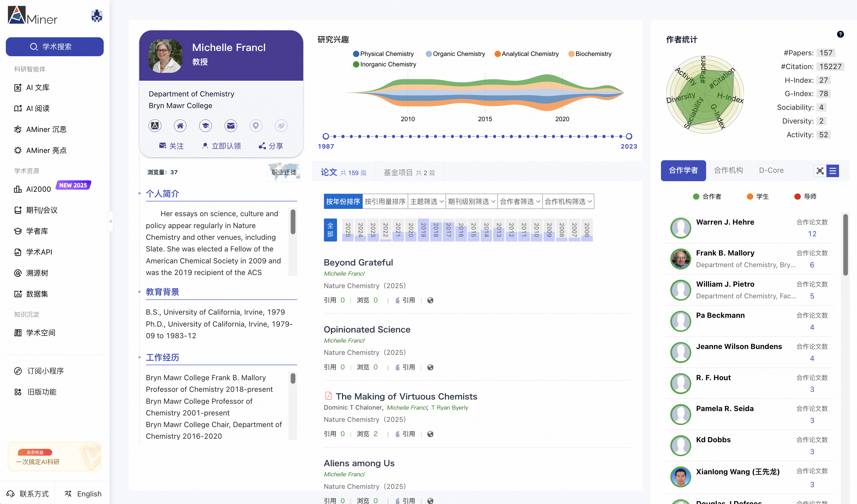Expand the 主题筛选 dropdown
Image resolution: width=857 pixels, height=504 pixels.
[426, 201]
